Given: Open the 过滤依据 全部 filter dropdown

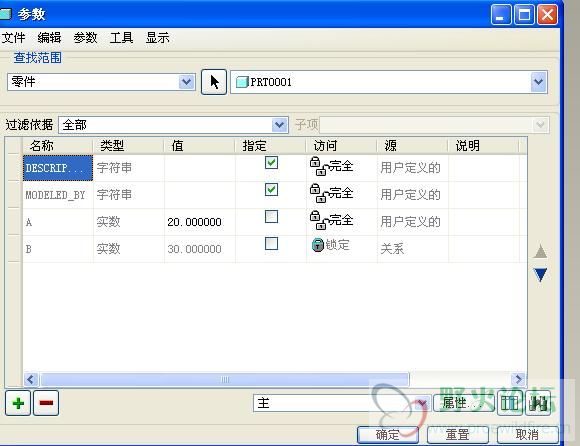Looking at the screenshot, I should 280,125.
